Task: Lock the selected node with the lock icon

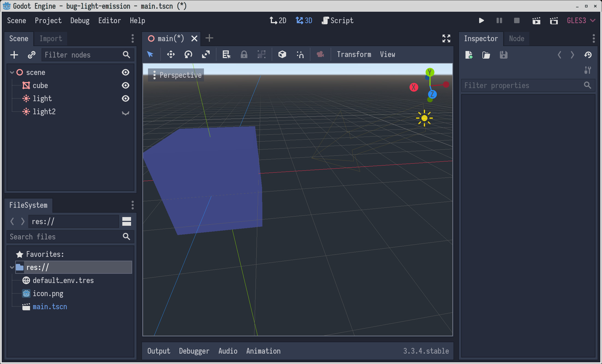Action: point(244,55)
